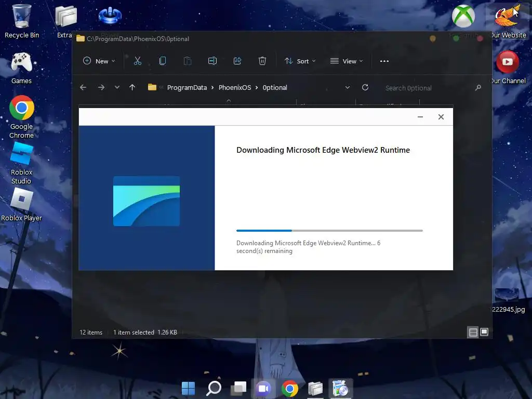Click the Cut scissors icon in Explorer
Image resolution: width=532 pixels, height=399 pixels.
137,61
